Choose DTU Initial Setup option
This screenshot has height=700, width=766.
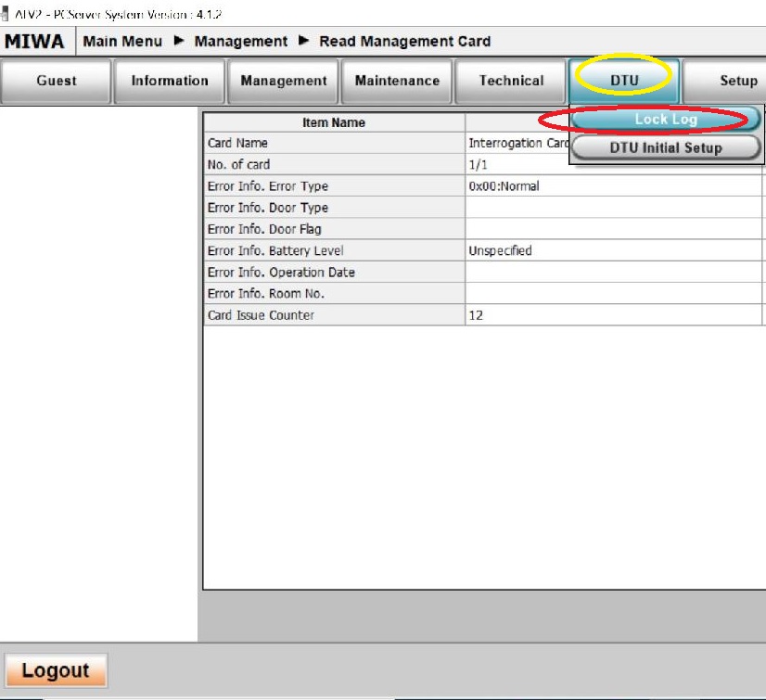(665, 147)
